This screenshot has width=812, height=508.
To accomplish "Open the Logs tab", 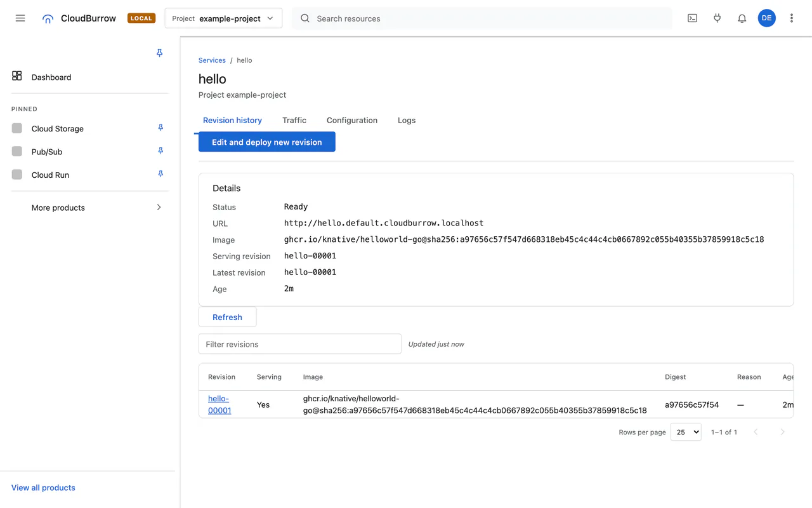I will pyautogui.click(x=407, y=120).
